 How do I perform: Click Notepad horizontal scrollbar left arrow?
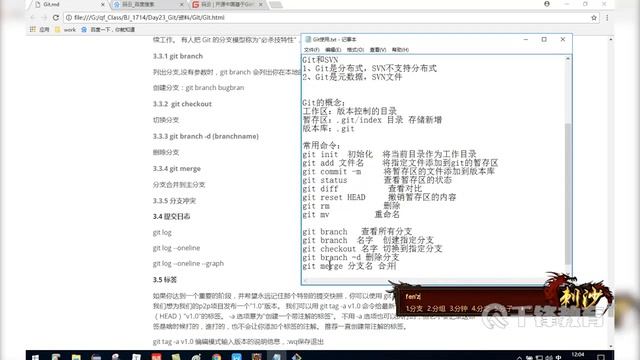[x=305, y=281]
